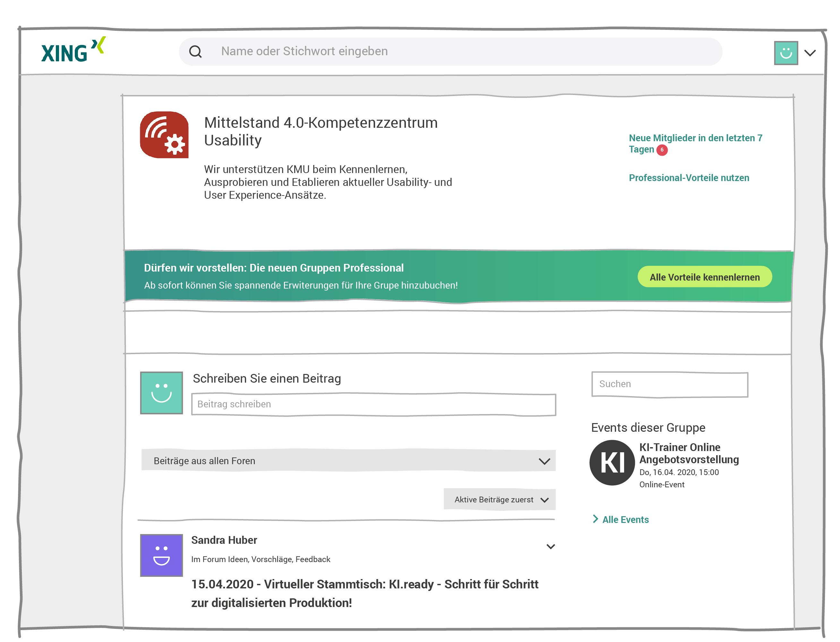The height and width of the screenshot is (642, 840).
Task: Click the red Kompetenzzentrum group logo
Action: click(164, 135)
